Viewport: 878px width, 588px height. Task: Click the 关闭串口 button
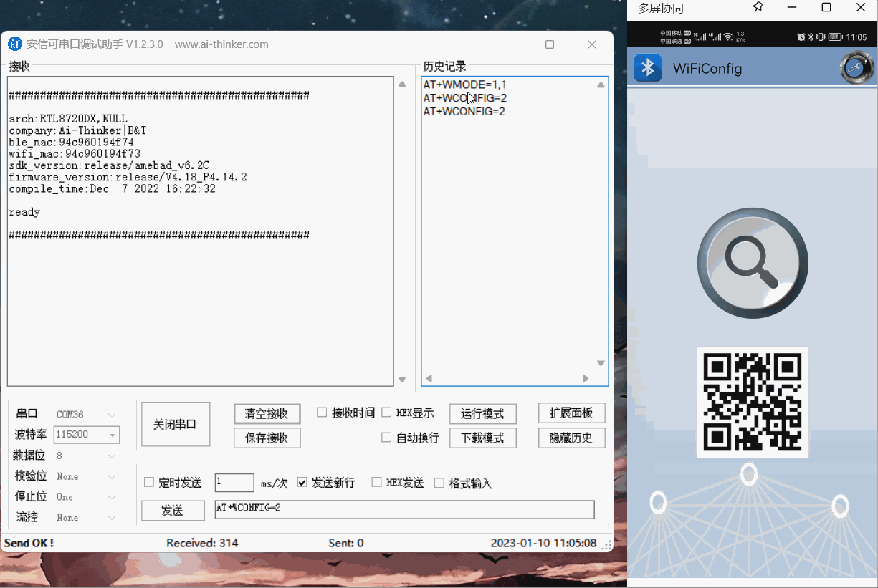[x=175, y=423]
